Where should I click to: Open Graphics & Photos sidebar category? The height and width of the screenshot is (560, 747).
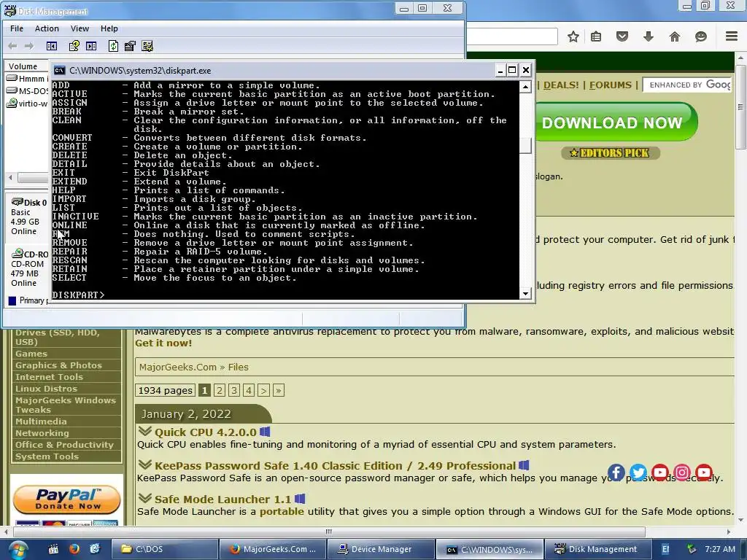[x=58, y=365]
